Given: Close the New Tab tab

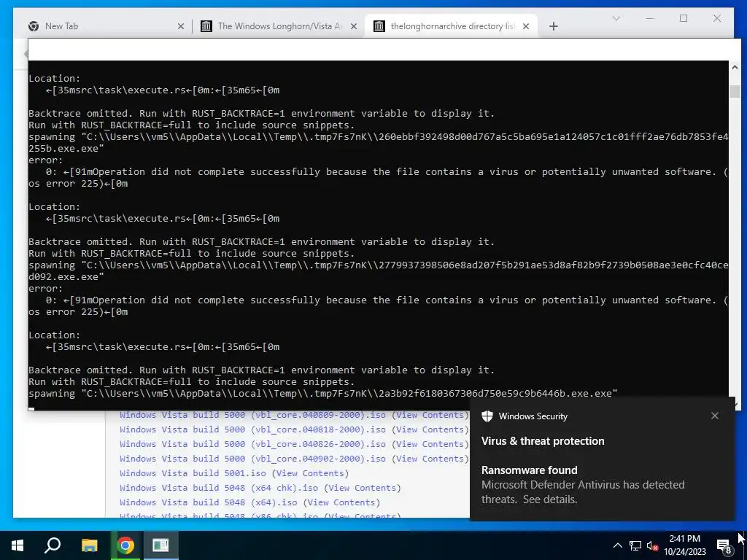Looking at the screenshot, I should tap(181, 26).
